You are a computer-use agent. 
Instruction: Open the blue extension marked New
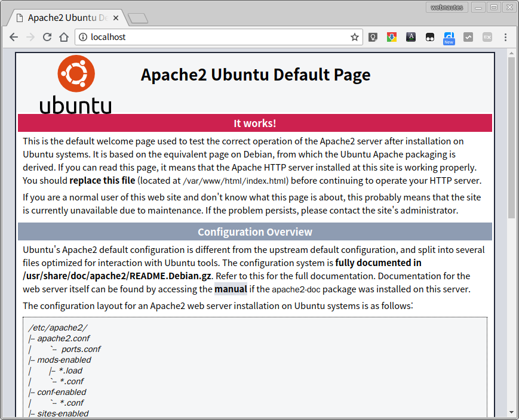[449, 38]
